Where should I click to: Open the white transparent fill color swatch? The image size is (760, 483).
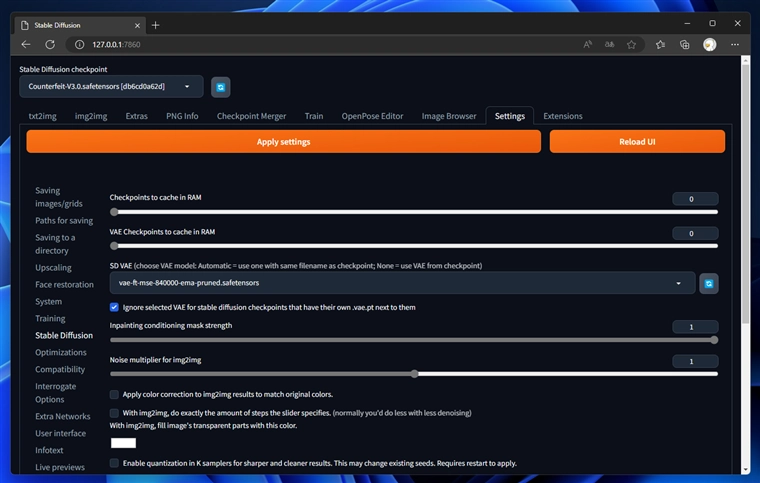point(123,443)
